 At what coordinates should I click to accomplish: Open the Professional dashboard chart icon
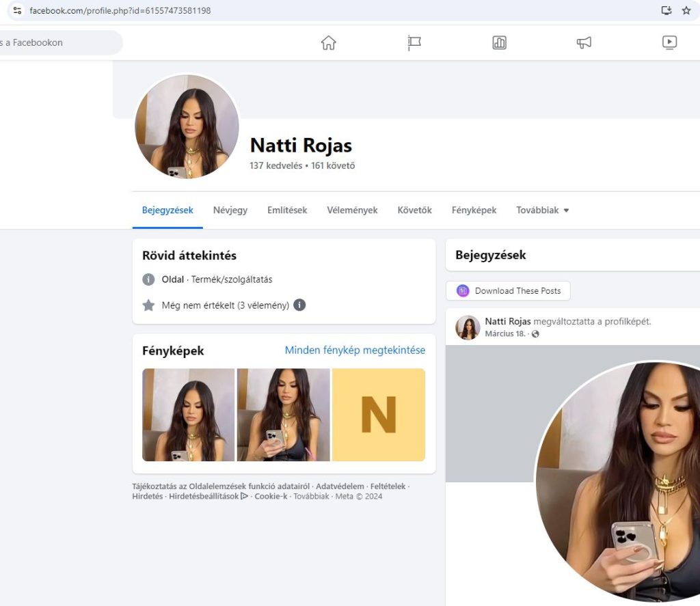point(499,43)
